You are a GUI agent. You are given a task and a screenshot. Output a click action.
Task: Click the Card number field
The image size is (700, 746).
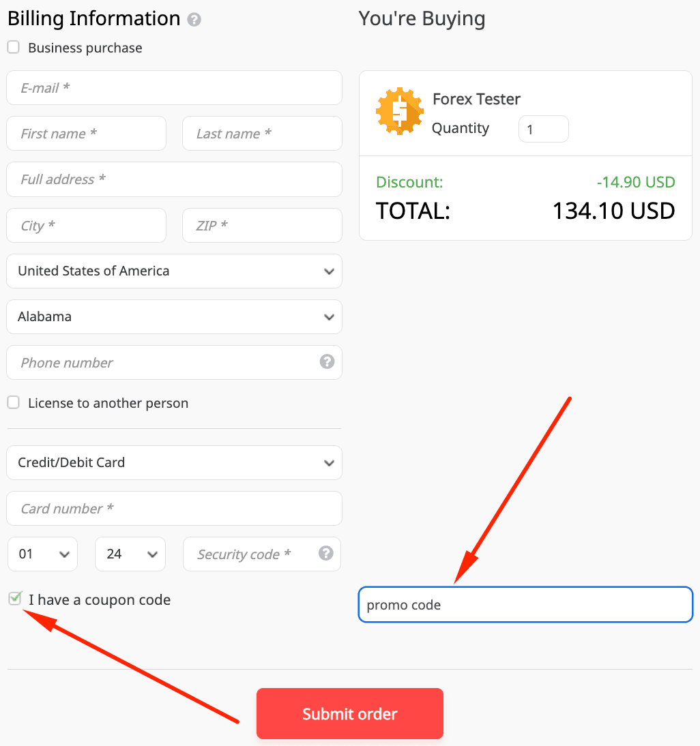(174, 508)
